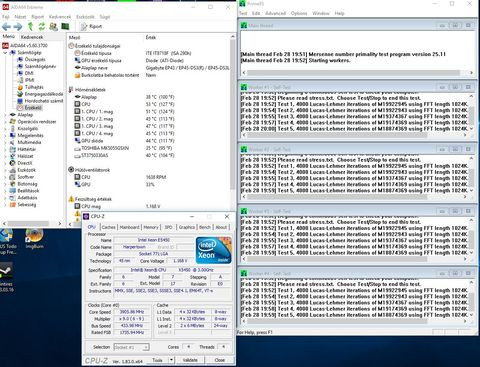Select DMI item in AIDA64 tree
This screenshot has height=367, width=480.
pos(29,73)
